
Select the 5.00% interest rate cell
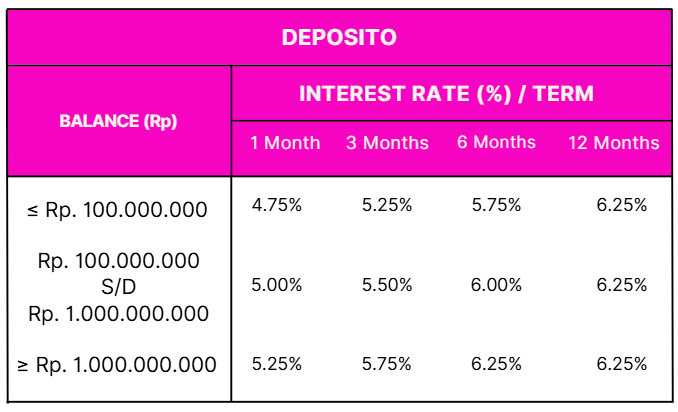276,285
